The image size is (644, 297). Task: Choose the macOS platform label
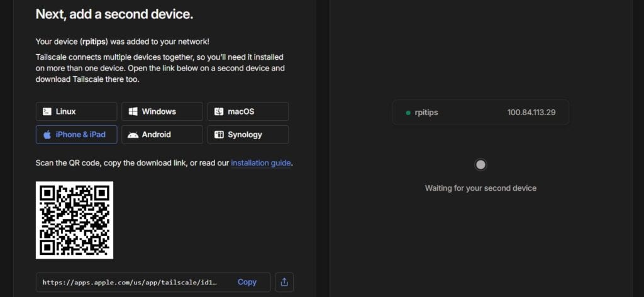coord(242,111)
